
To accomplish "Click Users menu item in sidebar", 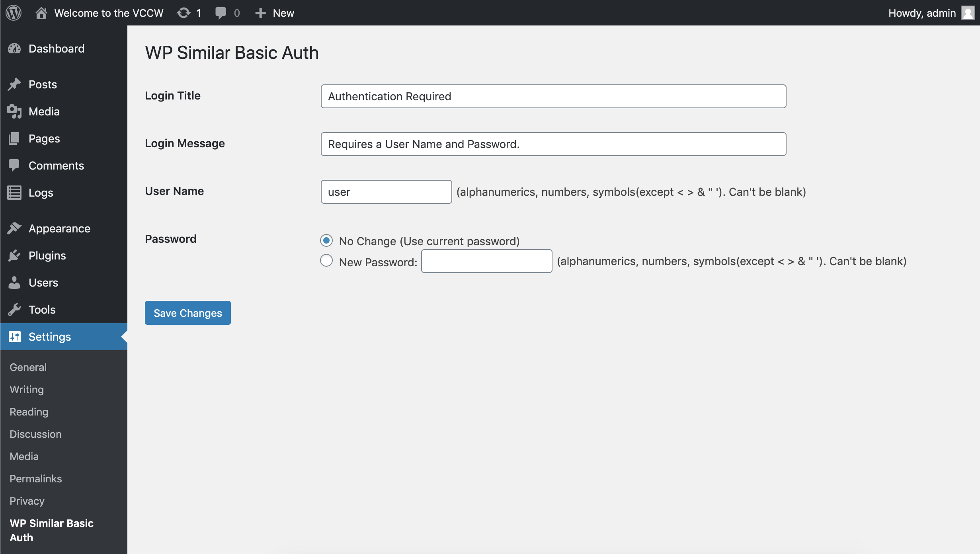I will click(43, 282).
